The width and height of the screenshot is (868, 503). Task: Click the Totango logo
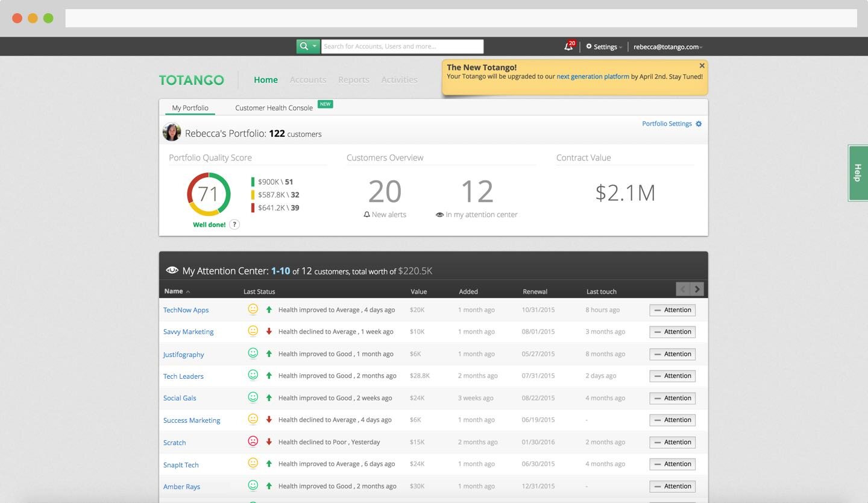click(x=191, y=80)
